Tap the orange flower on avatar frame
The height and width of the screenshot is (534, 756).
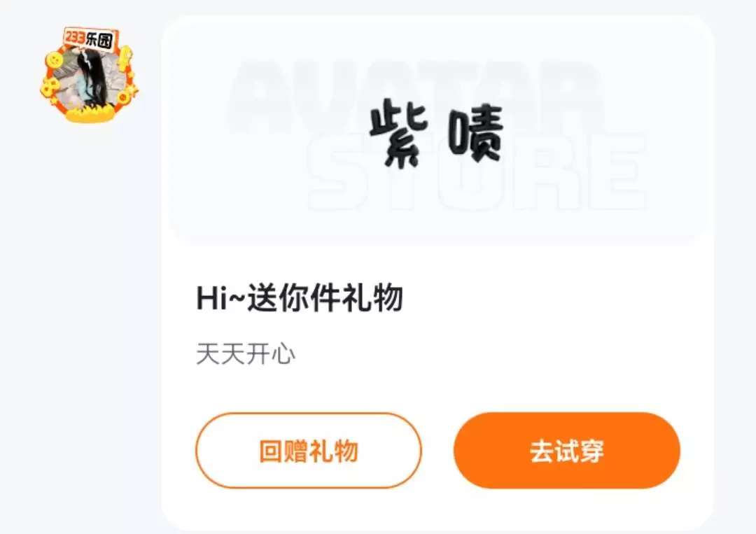click(49, 87)
